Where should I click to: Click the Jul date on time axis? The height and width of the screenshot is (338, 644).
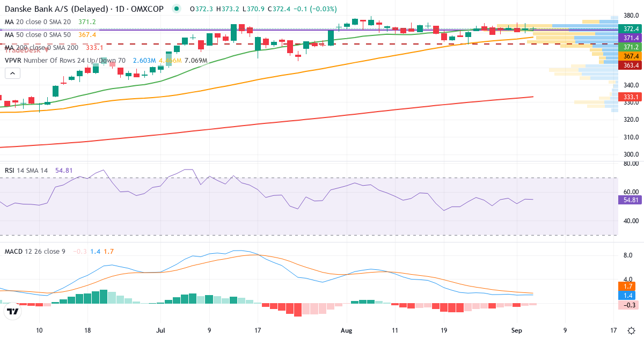click(160, 330)
